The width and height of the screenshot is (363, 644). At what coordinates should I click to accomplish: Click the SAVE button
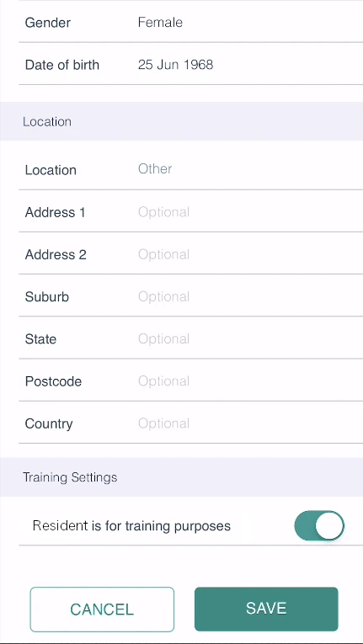tap(266, 609)
